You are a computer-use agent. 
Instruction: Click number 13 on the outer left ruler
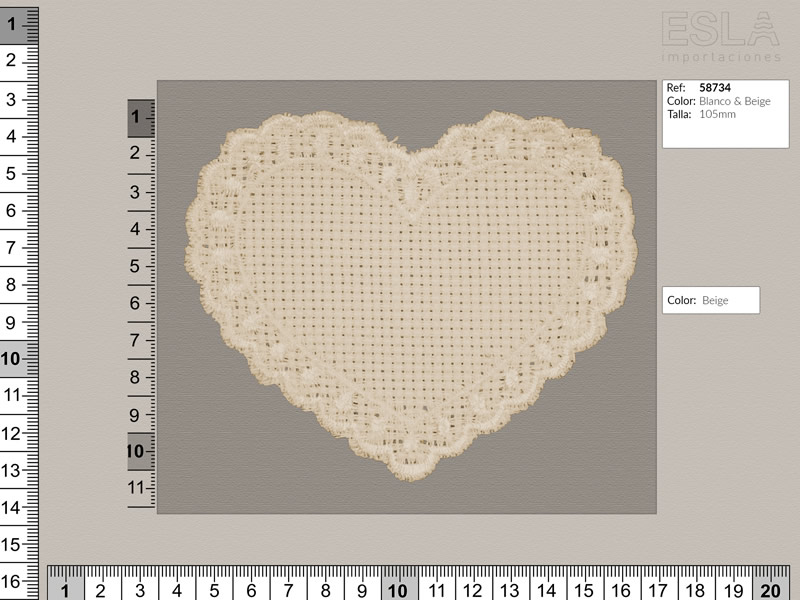coord(10,470)
